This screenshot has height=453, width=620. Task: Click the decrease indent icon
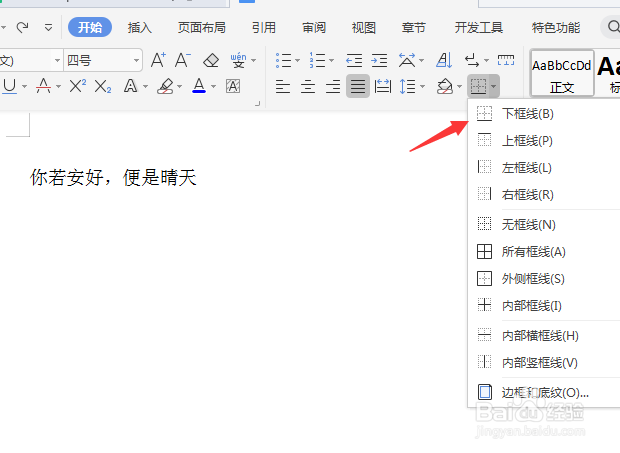(354, 60)
